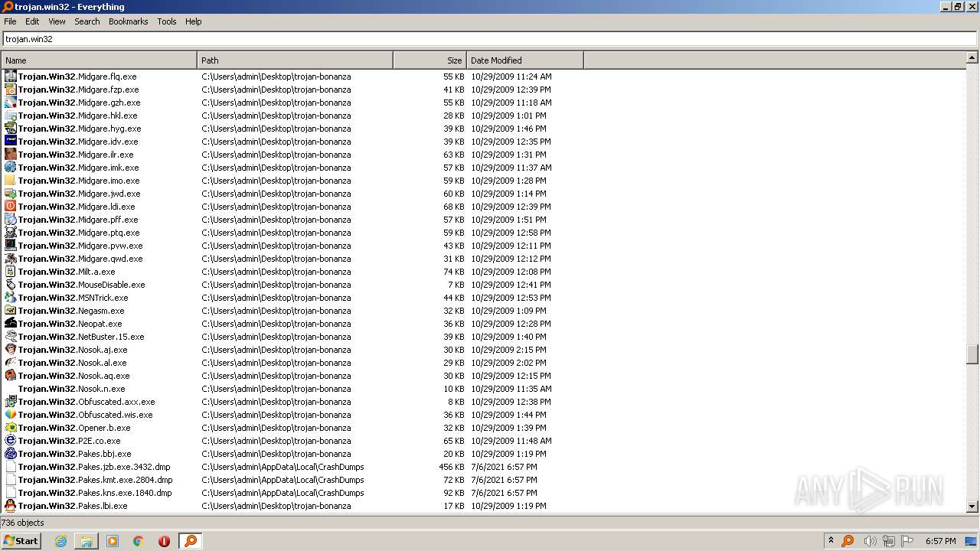
Task: Click 456 KB size value
Action: point(451,467)
